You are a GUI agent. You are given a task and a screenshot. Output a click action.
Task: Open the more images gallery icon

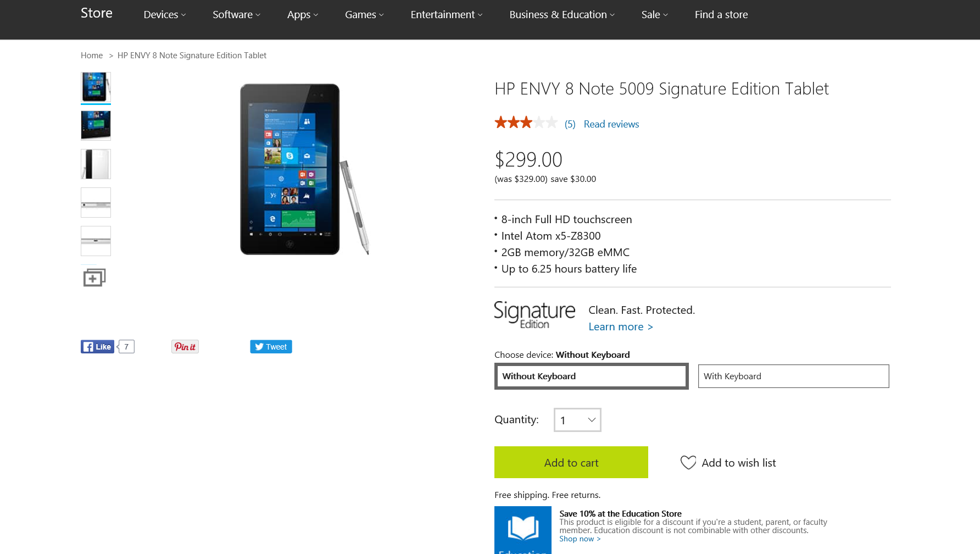point(94,278)
